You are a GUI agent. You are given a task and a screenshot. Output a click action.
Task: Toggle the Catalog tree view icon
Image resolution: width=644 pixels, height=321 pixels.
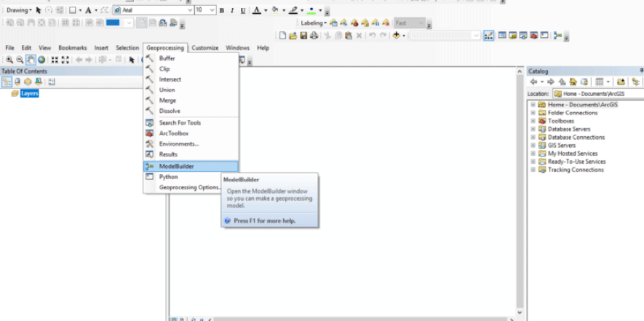coord(636,82)
